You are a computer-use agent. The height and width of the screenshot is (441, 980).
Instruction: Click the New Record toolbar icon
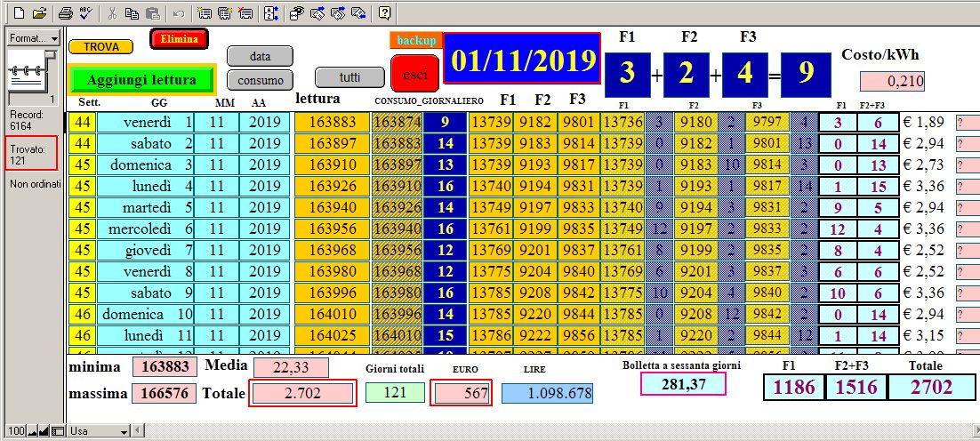pos(204,13)
